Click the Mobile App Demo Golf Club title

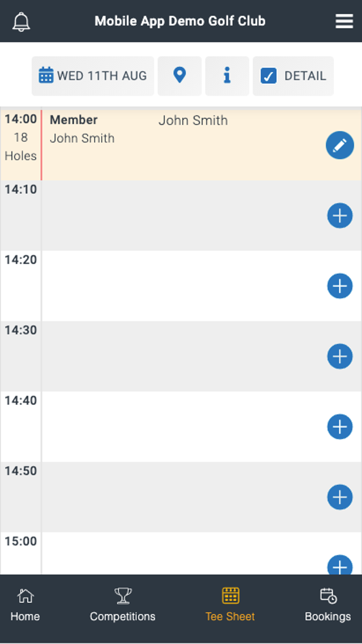click(x=180, y=21)
